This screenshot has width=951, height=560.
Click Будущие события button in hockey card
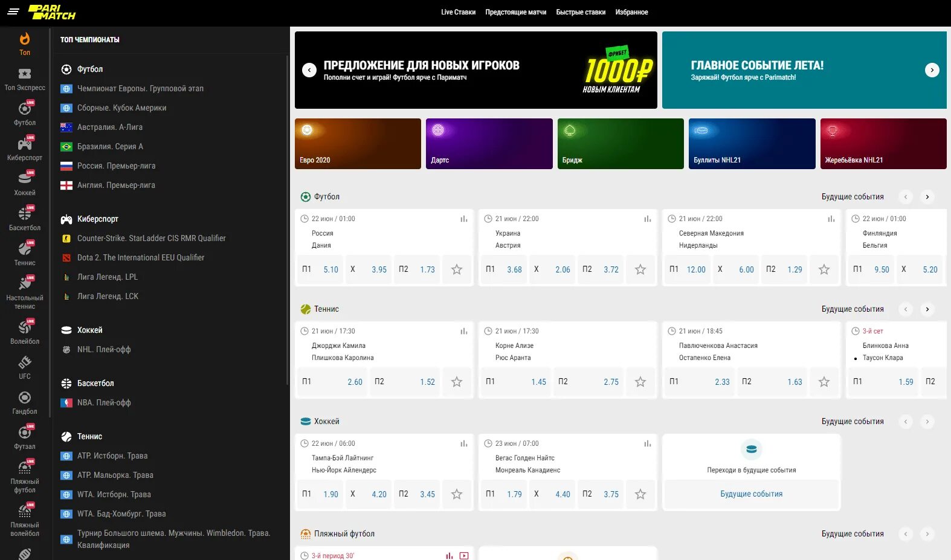pos(751,494)
